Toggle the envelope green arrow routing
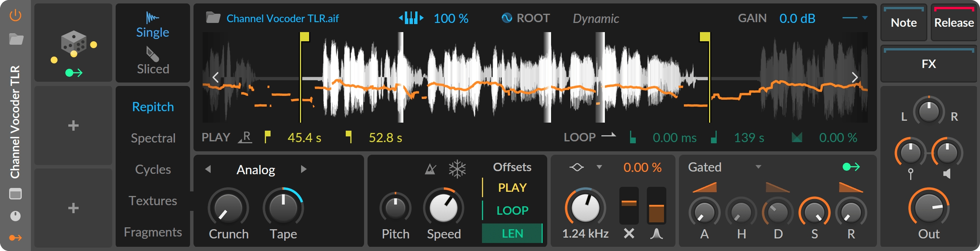Viewport: 980px width, 251px height. (x=851, y=167)
